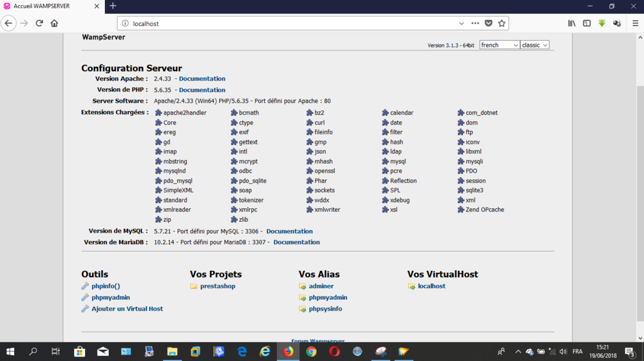Open the Firefox Library icon
The image size is (644, 361).
(x=572, y=23)
